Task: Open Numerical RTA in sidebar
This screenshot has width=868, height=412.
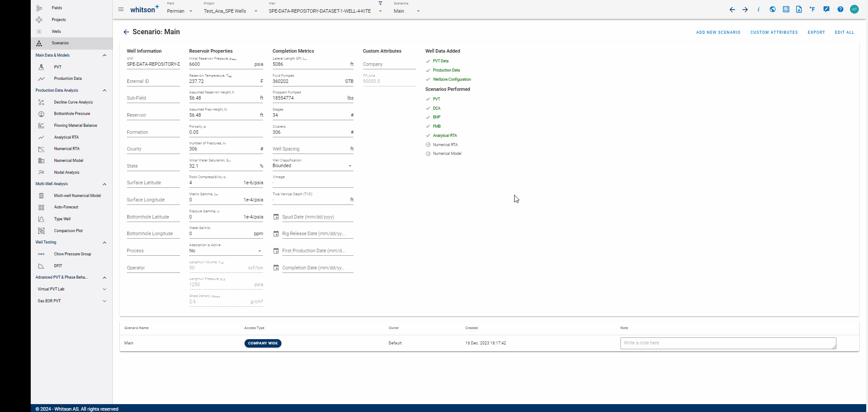Action: tap(72, 149)
